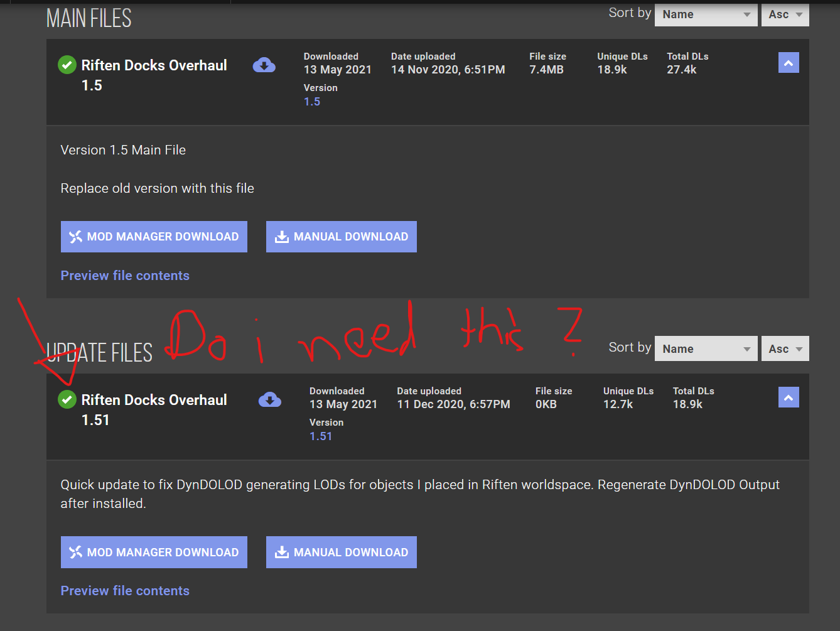Click Unique DLs value 12.7k
The width and height of the screenshot is (840, 631).
618,404
